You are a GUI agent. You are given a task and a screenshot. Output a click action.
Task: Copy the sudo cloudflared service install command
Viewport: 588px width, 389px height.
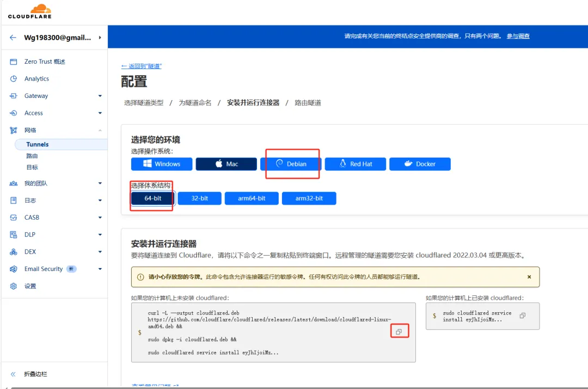(522, 316)
